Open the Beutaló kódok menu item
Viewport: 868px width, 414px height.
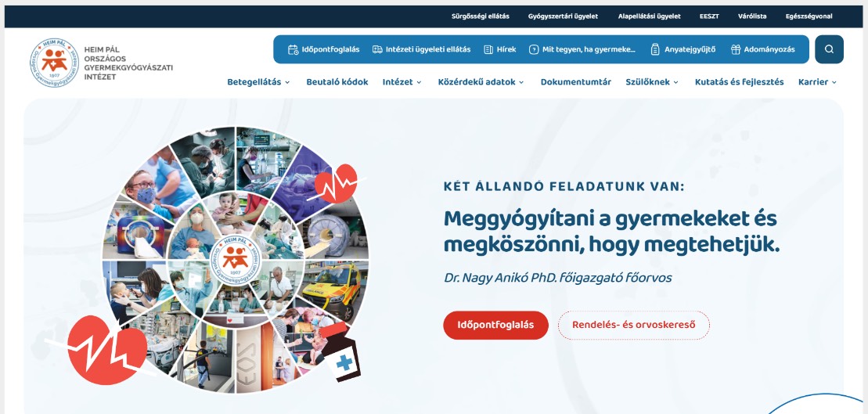337,82
